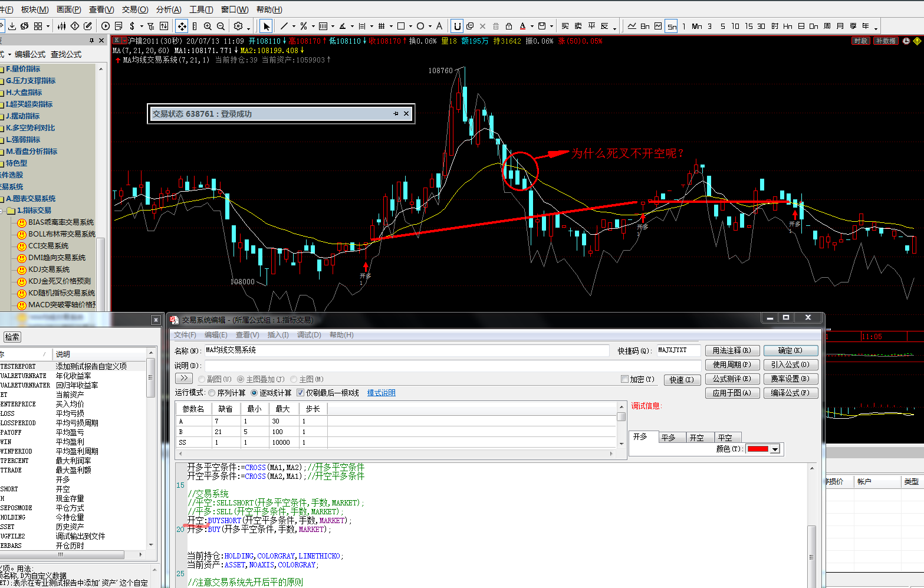
Task: Click the angle drawing tool
Action: click(343, 26)
